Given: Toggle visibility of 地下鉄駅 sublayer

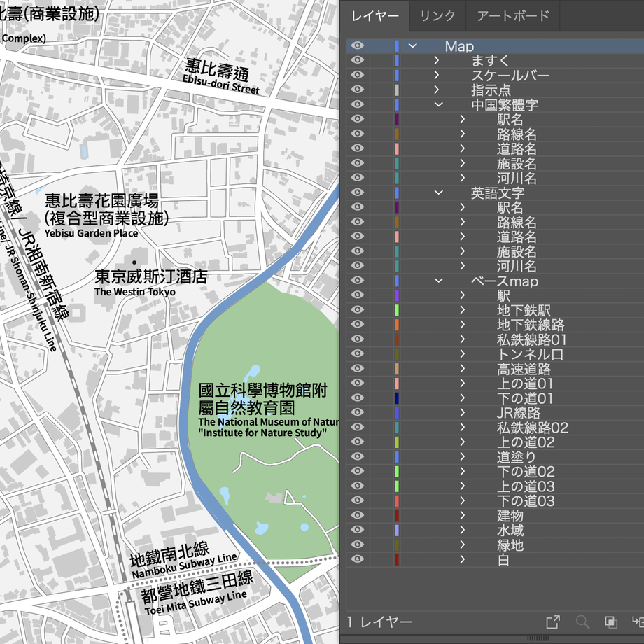Looking at the screenshot, I should [357, 309].
